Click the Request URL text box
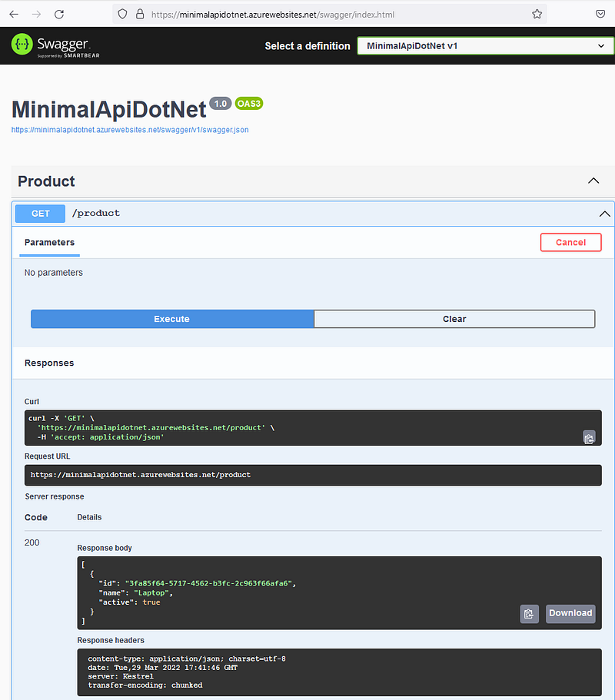Screen dimensions: 615x700 [x=313, y=475]
